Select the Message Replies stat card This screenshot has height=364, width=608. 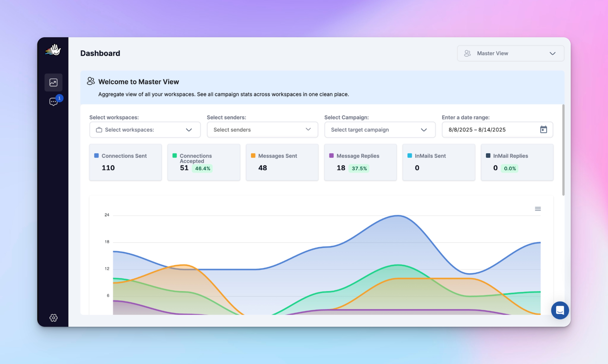tap(360, 162)
